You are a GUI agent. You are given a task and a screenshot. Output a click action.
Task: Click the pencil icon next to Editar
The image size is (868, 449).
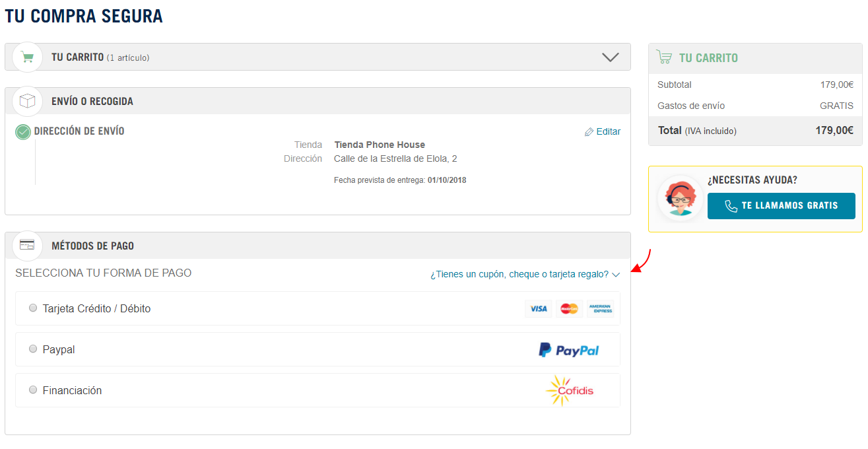(589, 132)
